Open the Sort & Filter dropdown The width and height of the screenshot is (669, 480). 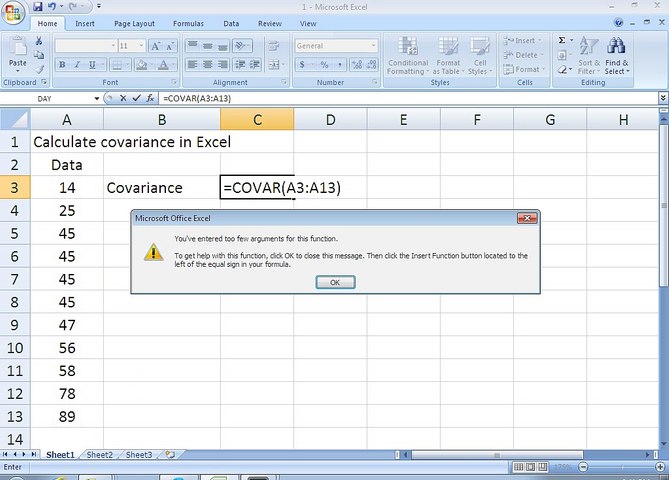click(589, 56)
